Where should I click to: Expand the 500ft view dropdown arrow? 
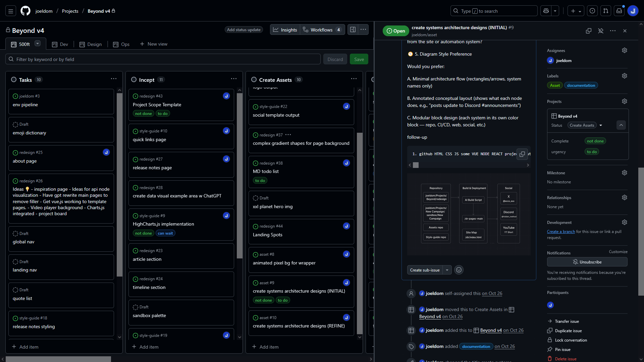tap(37, 44)
